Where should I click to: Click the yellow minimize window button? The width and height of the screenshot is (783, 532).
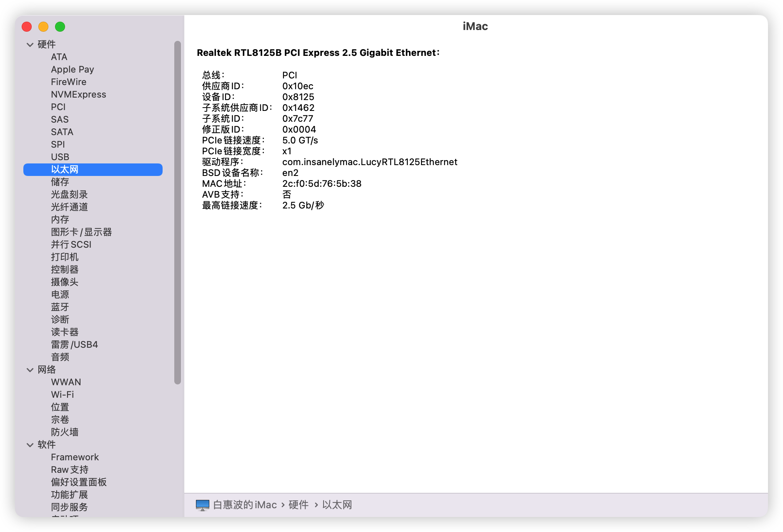point(43,27)
